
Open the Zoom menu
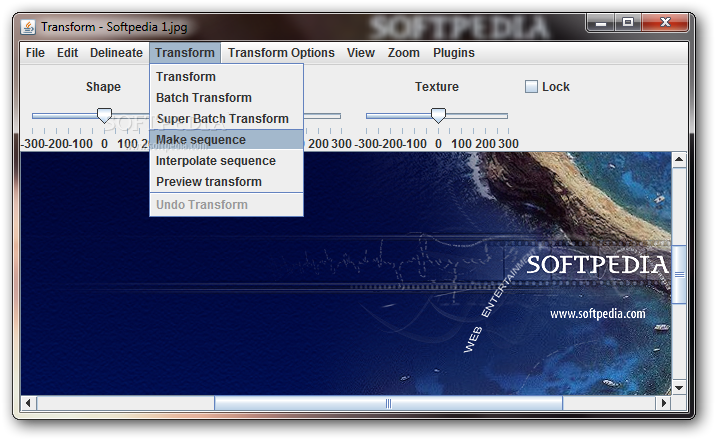pyautogui.click(x=404, y=53)
